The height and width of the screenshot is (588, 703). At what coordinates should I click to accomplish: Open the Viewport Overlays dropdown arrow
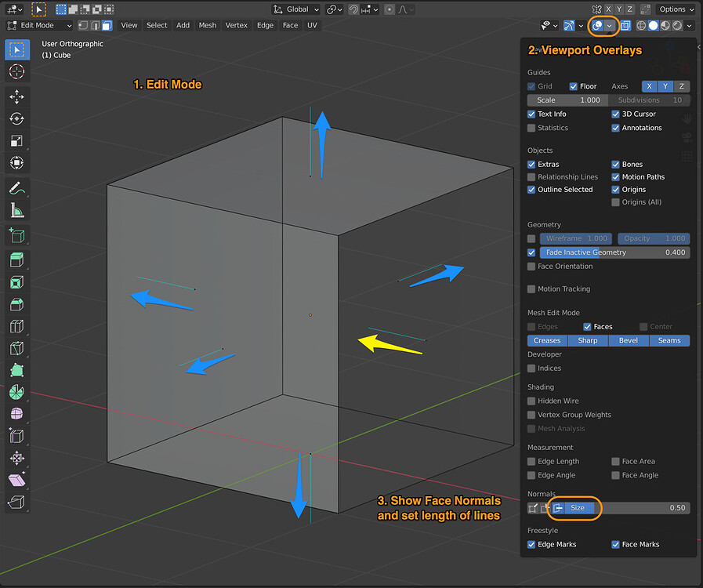(611, 25)
